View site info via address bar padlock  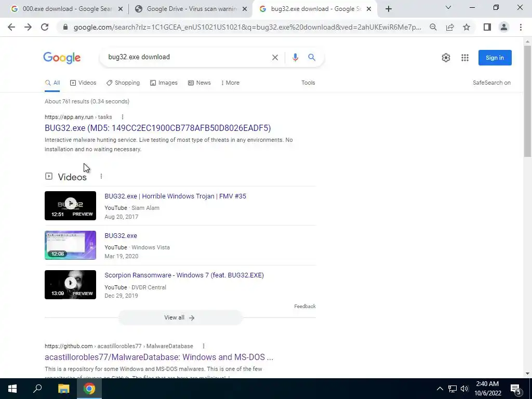tap(65, 28)
